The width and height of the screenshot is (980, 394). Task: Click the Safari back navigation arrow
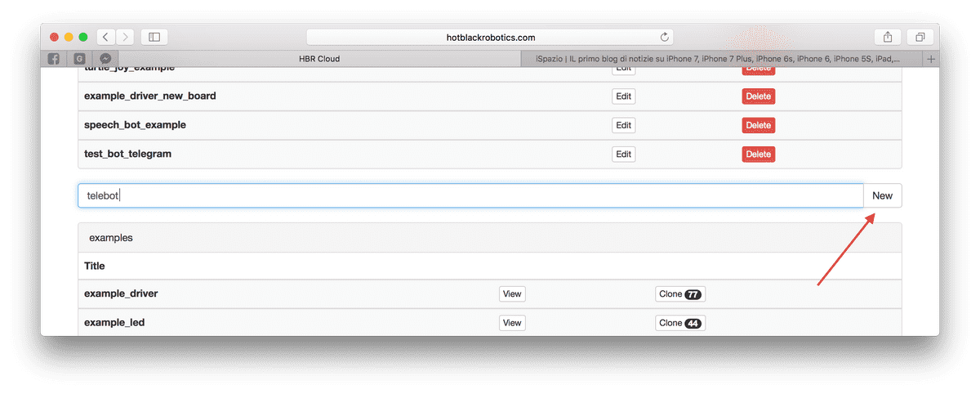(106, 37)
